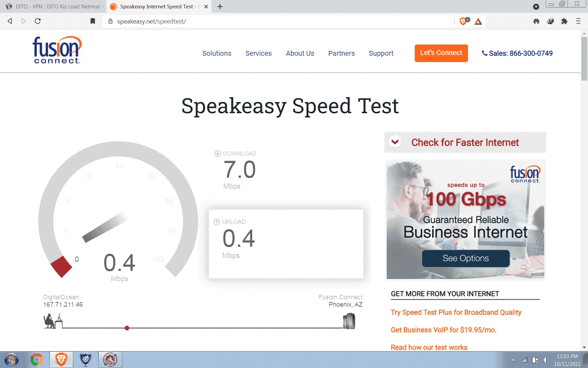This screenshot has width=588, height=368.
Task: Open the Solutions menu
Action: pyautogui.click(x=217, y=53)
